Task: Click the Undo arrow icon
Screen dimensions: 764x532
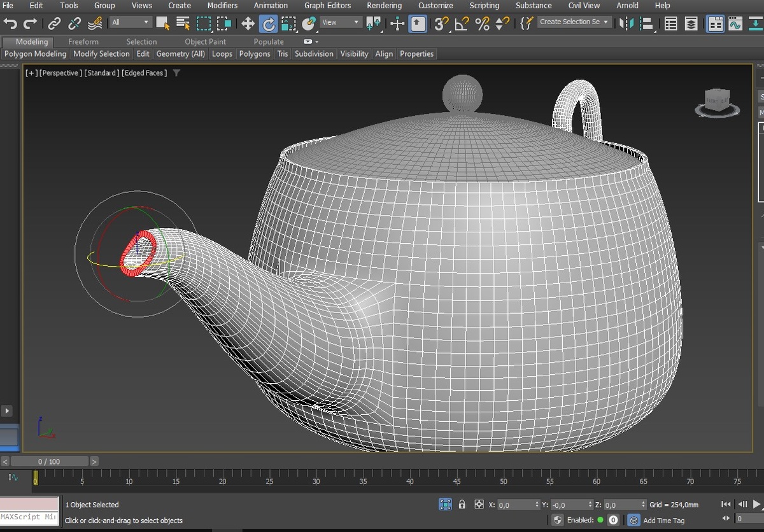Action: (10, 24)
